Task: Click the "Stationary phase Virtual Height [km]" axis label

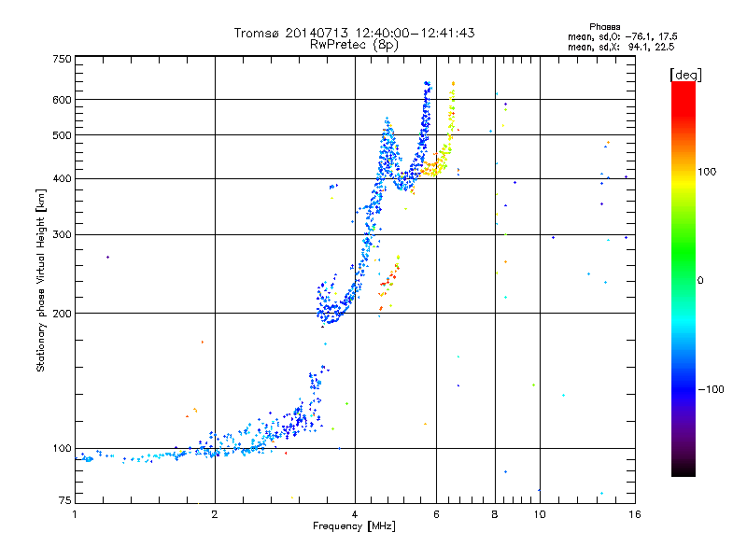Action: click(x=41, y=281)
